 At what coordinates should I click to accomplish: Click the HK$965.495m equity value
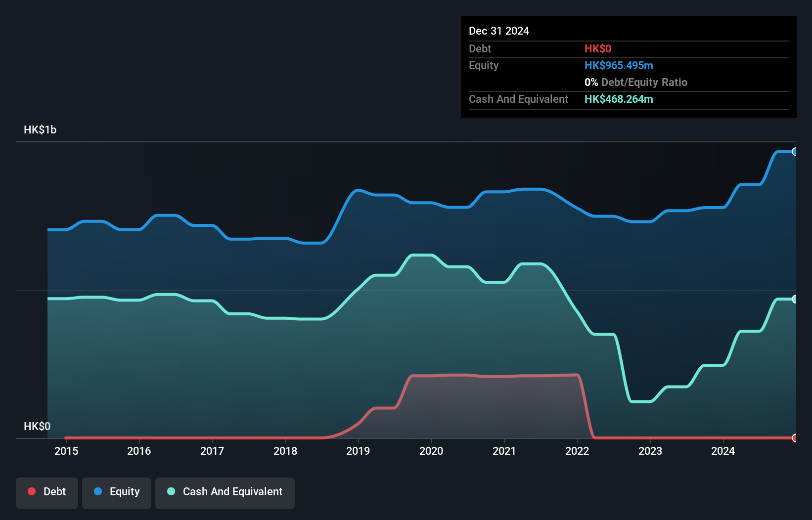click(x=619, y=65)
